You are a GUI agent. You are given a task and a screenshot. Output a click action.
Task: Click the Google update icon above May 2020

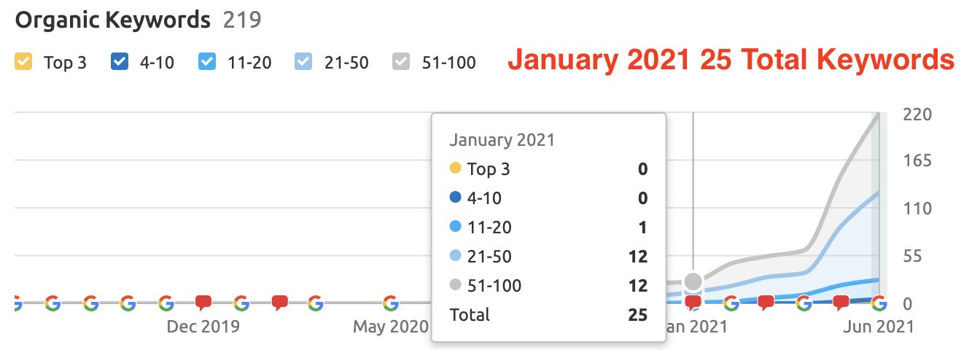tap(391, 303)
